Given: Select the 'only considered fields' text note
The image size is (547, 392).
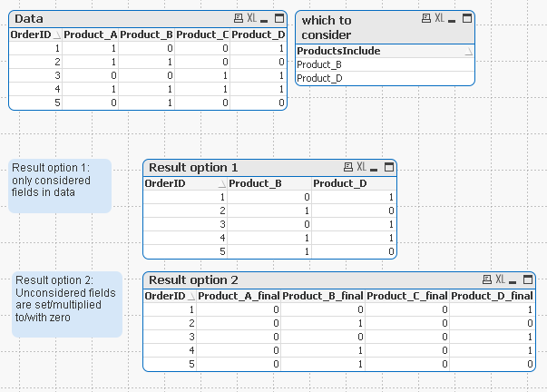Looking at the screenshot, I should point(60,186).
